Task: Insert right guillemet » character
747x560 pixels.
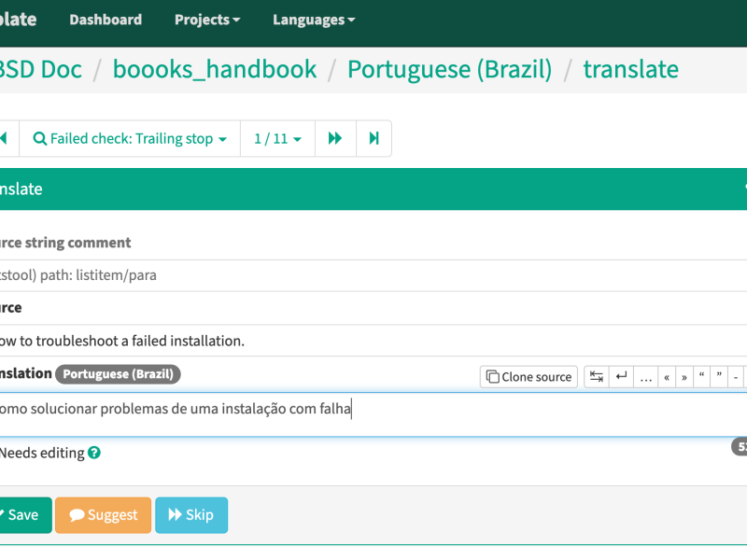Action: coord(684,377)
